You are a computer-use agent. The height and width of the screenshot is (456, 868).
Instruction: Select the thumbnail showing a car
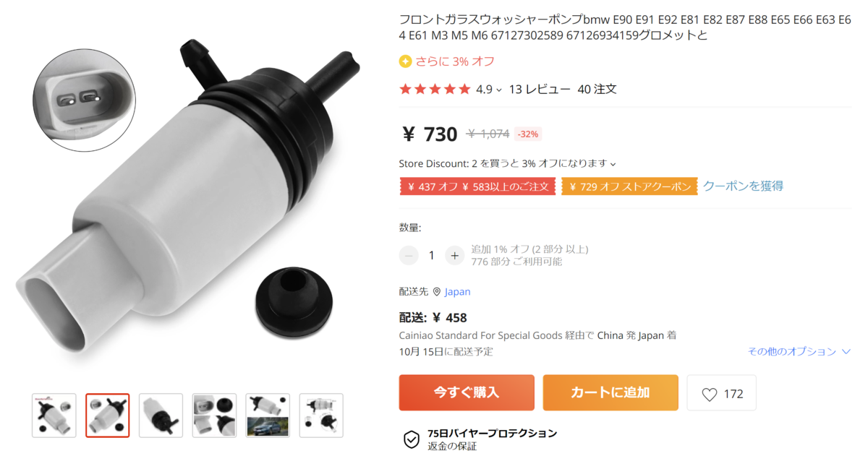point(268,416)
